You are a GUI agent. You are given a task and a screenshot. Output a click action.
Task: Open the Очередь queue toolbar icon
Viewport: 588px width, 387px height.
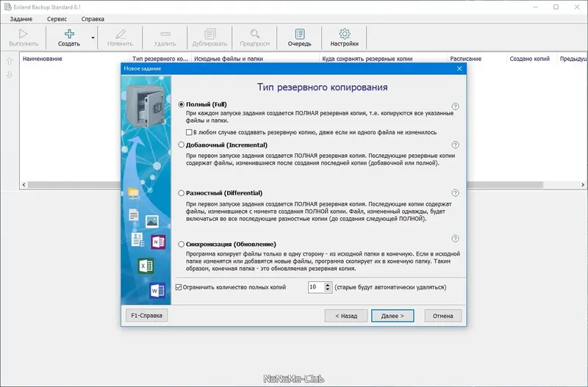click(x=300, y=34)
